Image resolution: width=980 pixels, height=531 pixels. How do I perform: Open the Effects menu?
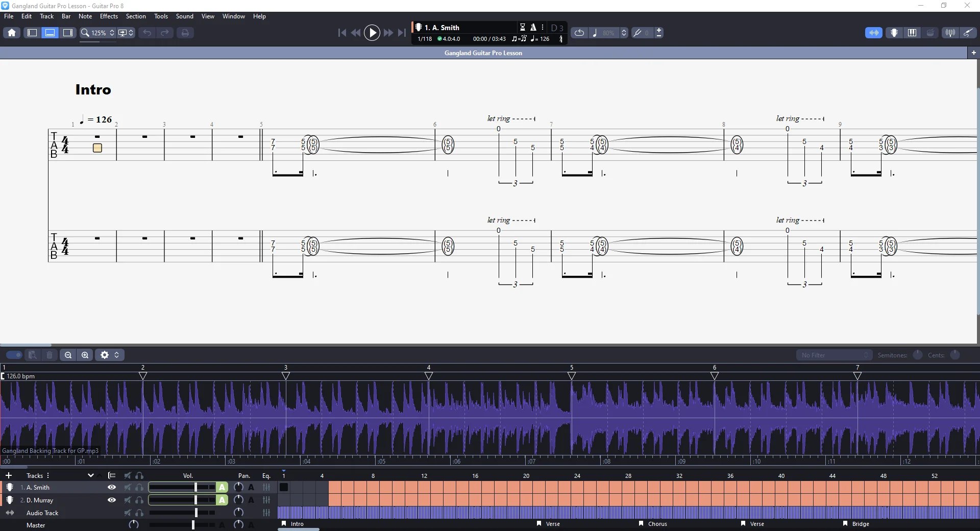109,16
